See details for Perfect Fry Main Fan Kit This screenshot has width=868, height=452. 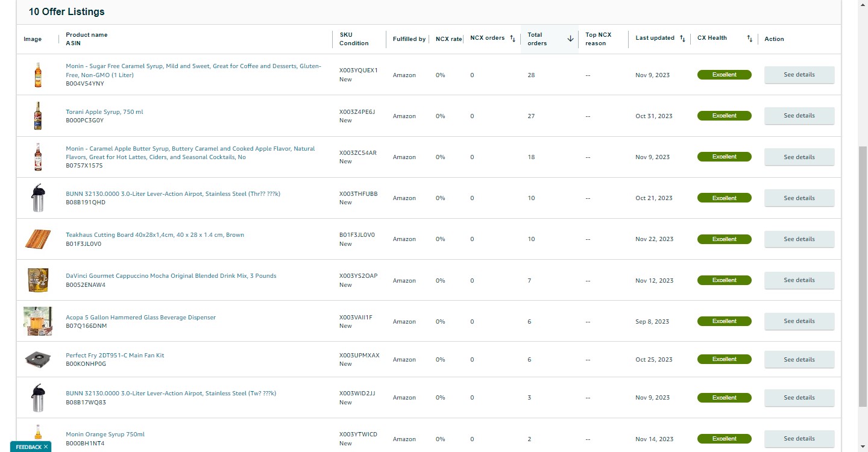pyautogui.click(x=799, y=360)
